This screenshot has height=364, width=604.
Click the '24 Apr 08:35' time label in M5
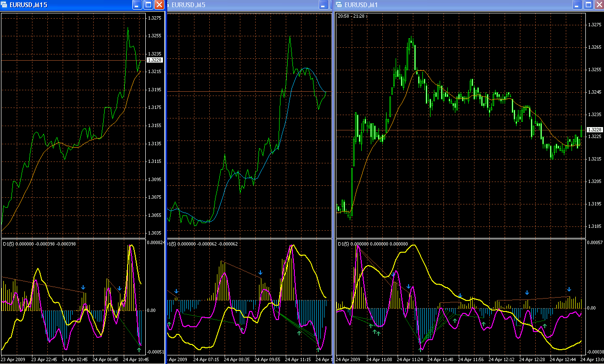click(x=237, y=359)
